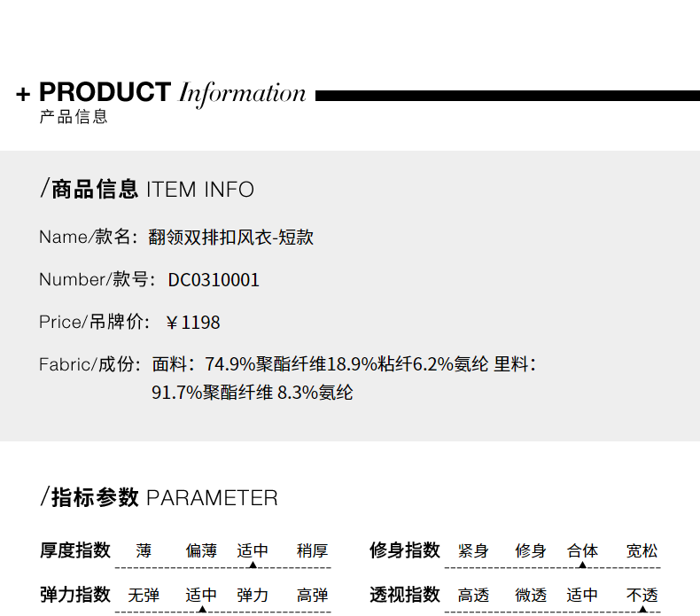The width and height of the screenshot is (700, 616).
Task: Choose 无弹 on the elasticity scale
Action: 144,595
